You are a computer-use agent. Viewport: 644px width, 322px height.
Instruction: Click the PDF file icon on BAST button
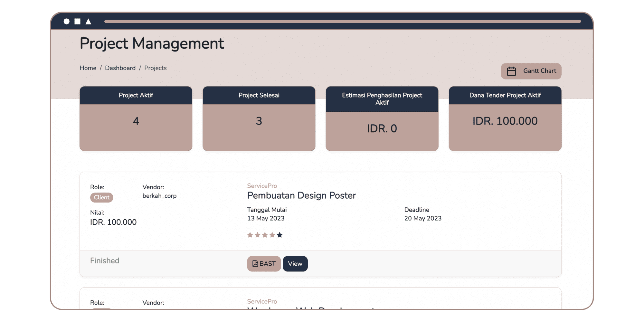tap(255, 264)
